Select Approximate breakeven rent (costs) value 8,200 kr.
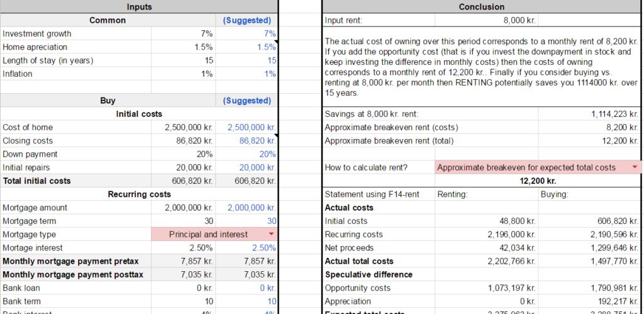 (x=589, y=127)
